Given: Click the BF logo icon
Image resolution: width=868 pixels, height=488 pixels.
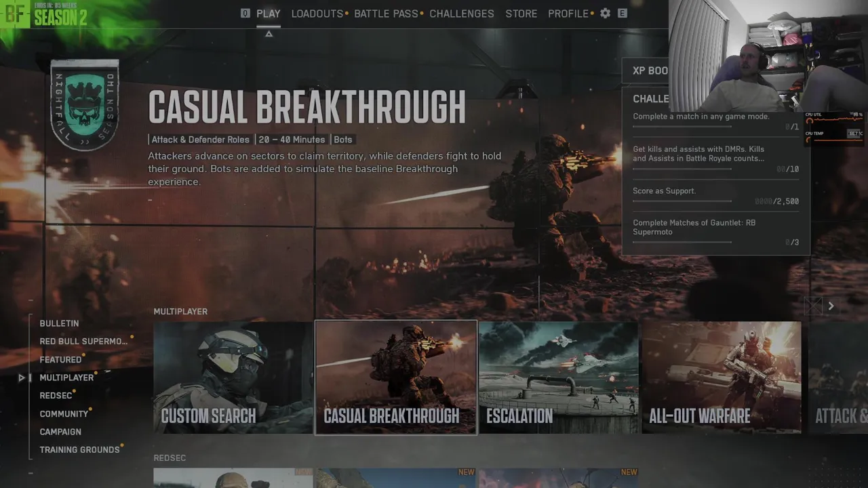Looking at the screenshot, I should pyautogui.click(x=15, y=14).
